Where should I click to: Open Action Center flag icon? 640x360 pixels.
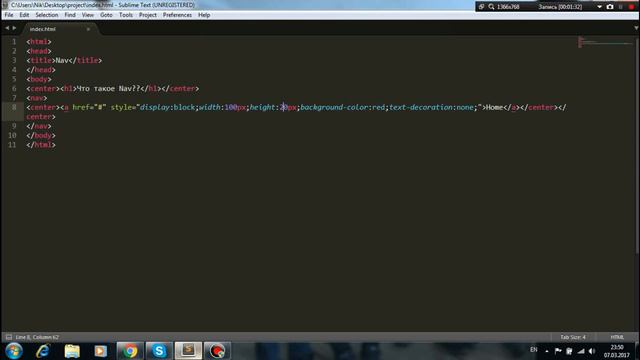[558, 351]
